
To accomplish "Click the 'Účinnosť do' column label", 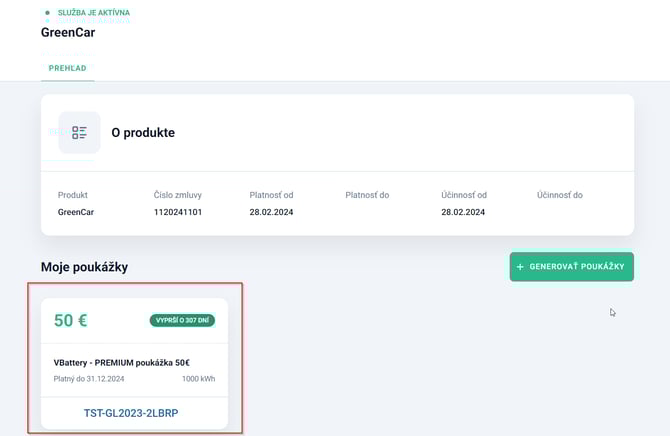I will tap(560, 195).
